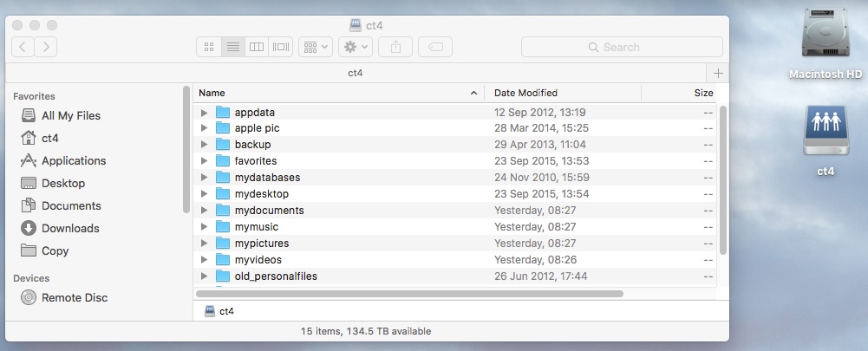This screenshot has width=868, height=351.
Task: Expand old_personalfiles folder triangle
Action: 205,276
